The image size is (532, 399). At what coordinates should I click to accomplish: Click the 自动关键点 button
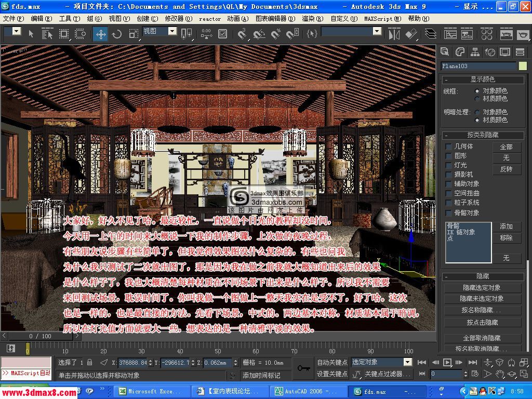pyautogui.click(x=332, y=362)
